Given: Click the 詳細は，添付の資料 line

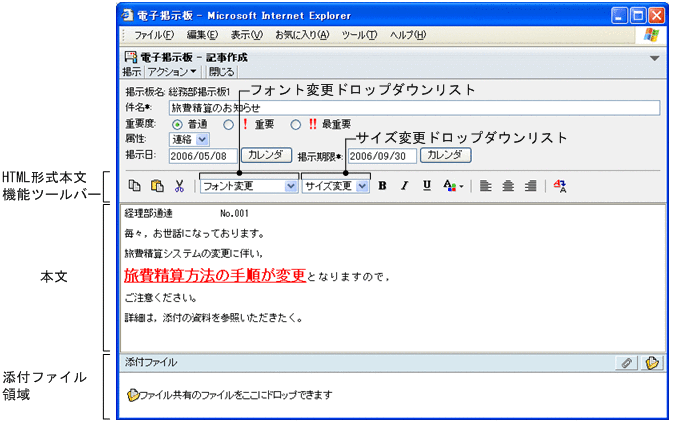Looking at the screenshot, I should (214, 318).
